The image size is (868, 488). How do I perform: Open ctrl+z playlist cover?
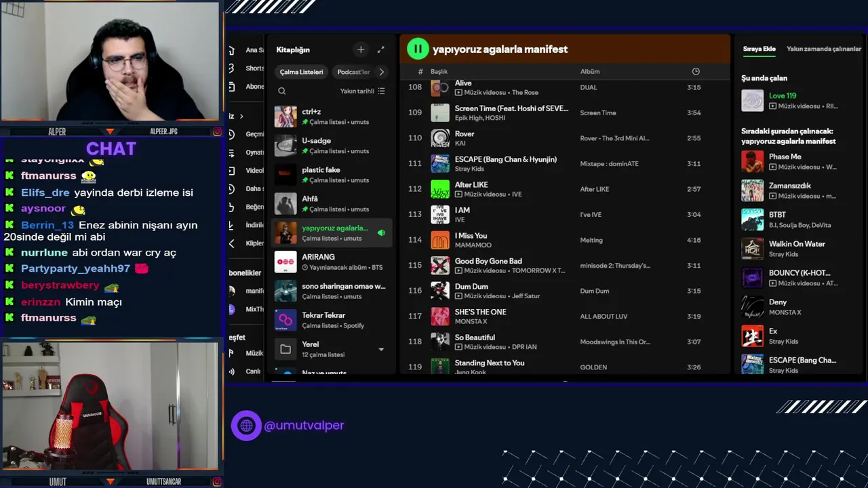tap(285, 117)
